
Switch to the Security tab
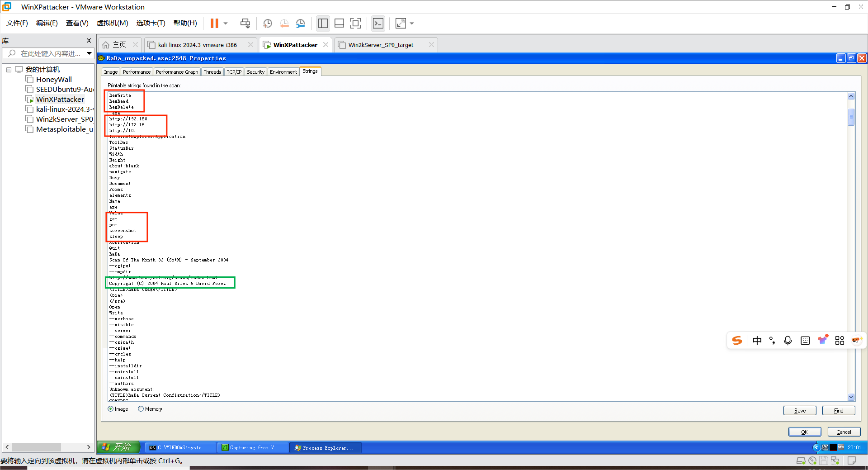pyautogui.click(x=255, y=72)
